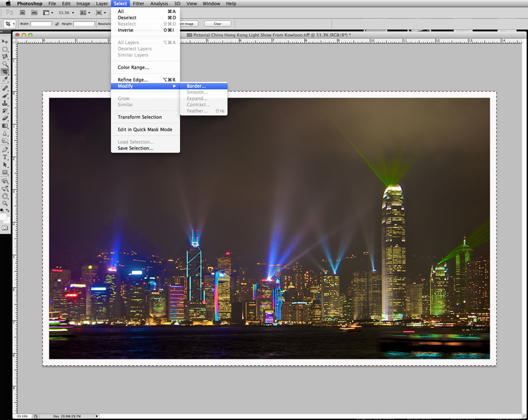Select the Gradient tool
This screenshot has width=528, height=420.
(5, 125)
